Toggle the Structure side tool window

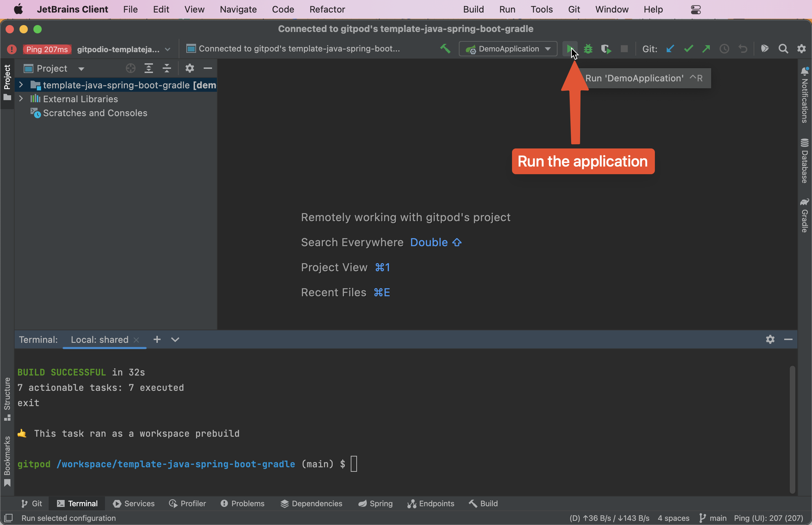7,398
